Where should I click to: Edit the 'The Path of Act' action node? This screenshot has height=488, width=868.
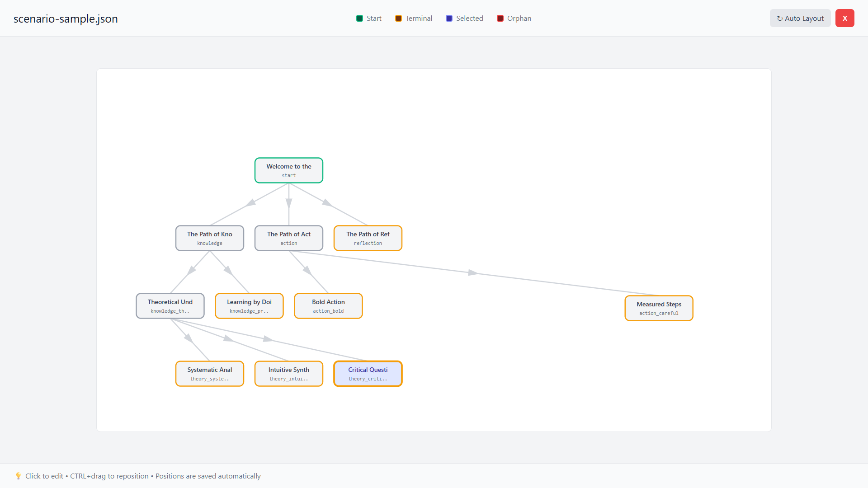[288, 238]
